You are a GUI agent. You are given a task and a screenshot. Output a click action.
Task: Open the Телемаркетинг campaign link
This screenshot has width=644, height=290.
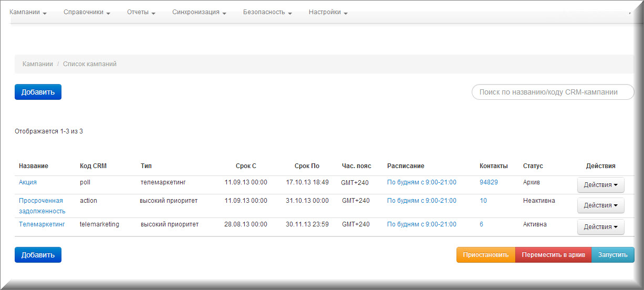42,224
